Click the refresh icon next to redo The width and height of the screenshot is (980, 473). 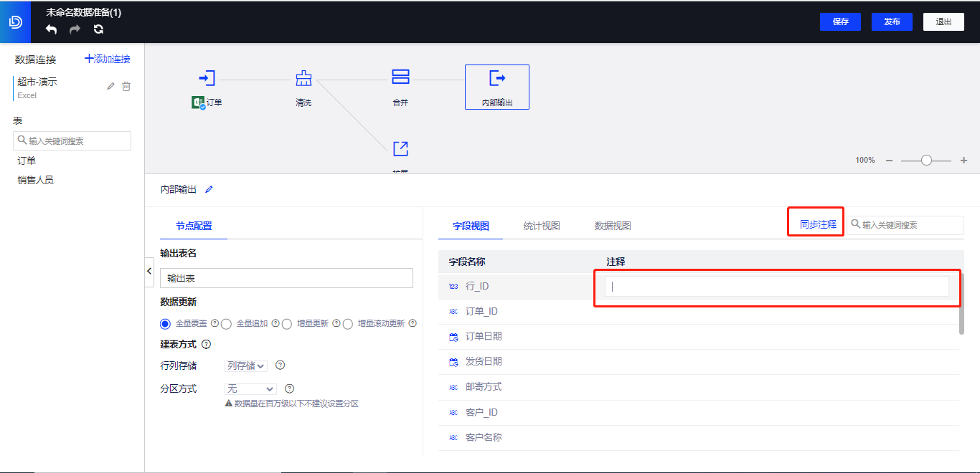pos(98,29)
